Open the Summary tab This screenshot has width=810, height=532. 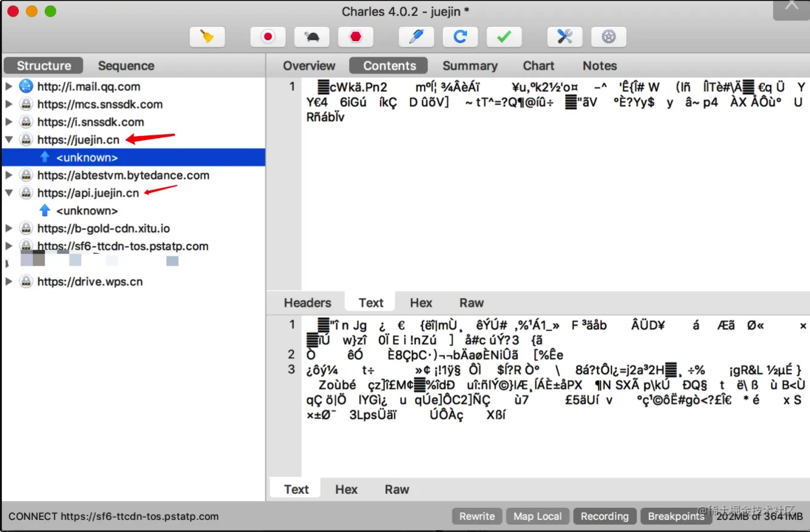tap(470, 66)
